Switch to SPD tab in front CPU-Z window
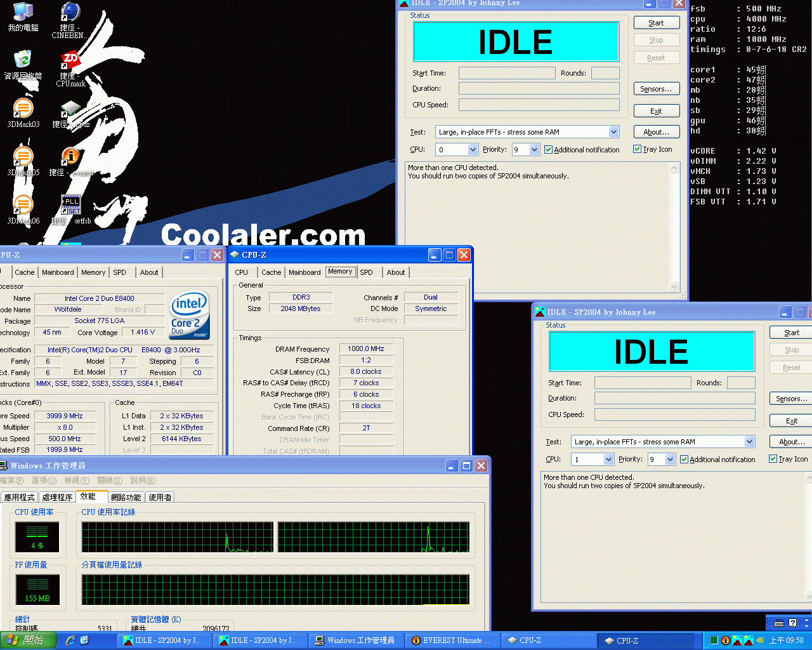The width and height of the screenshot is (812, 650). 367,272
